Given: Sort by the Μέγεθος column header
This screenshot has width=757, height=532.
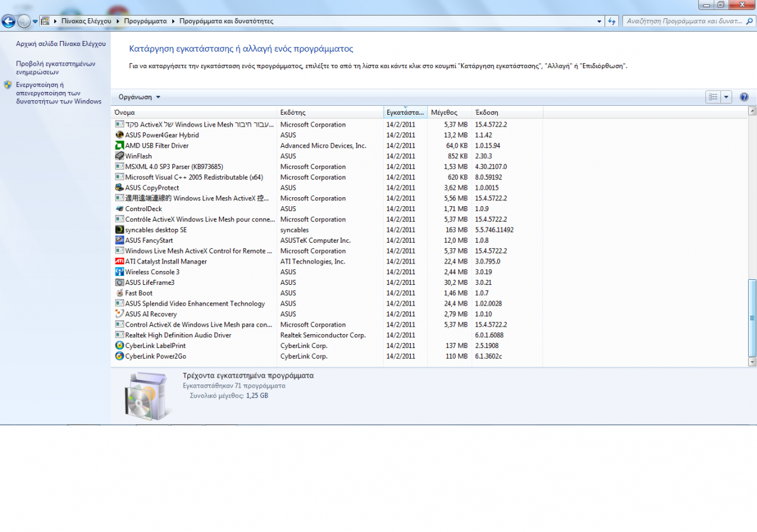Looking at the screenshot, I should point(449,112).
